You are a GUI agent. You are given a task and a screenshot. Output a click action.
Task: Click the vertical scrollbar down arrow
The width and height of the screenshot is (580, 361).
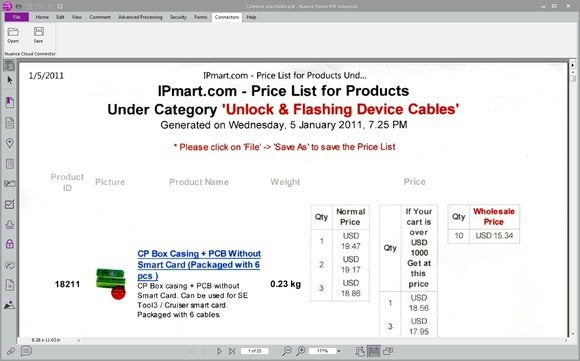[573, 333]
